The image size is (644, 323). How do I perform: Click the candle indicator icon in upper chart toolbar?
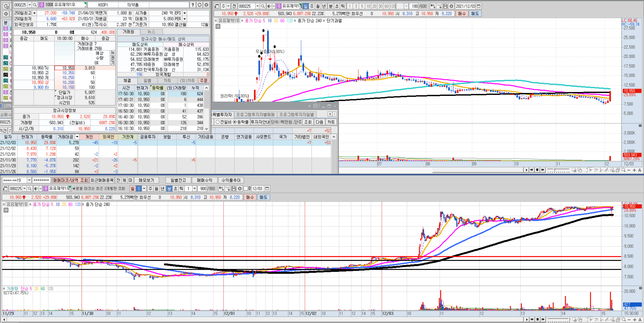click(x=433, y=6)
